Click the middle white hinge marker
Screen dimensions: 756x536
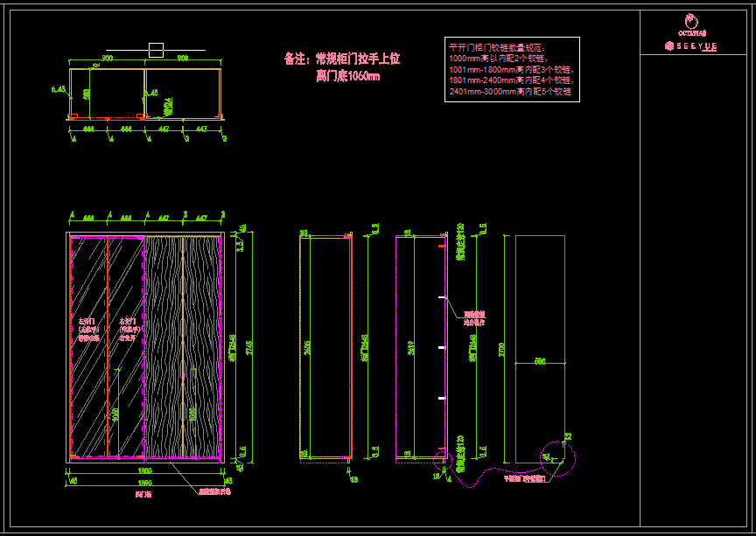tap(442, 347)
